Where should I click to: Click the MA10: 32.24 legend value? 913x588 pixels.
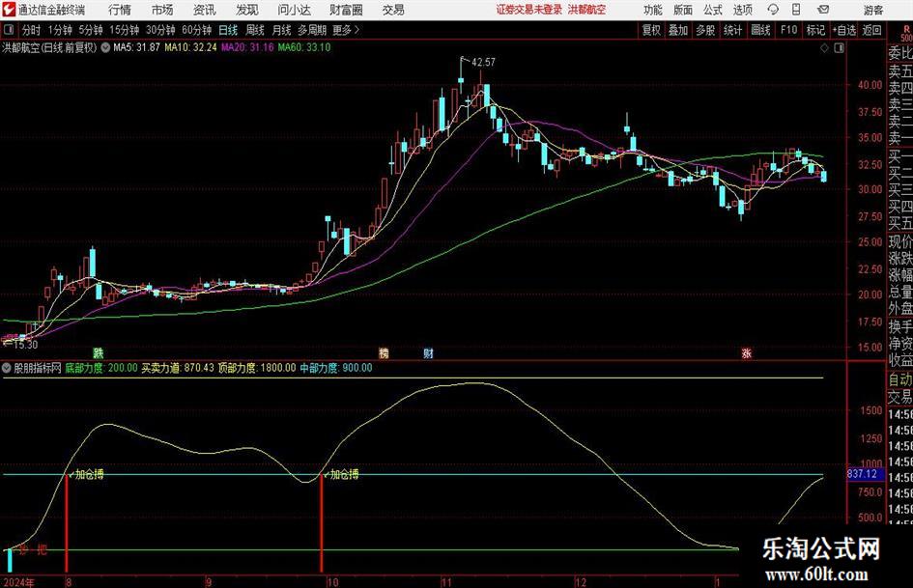click(x=190, y=47)
